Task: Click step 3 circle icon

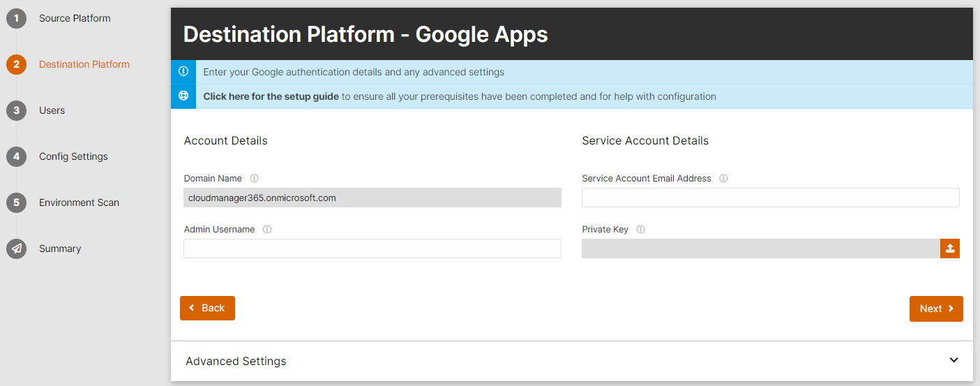Action: tap(16, 111)
